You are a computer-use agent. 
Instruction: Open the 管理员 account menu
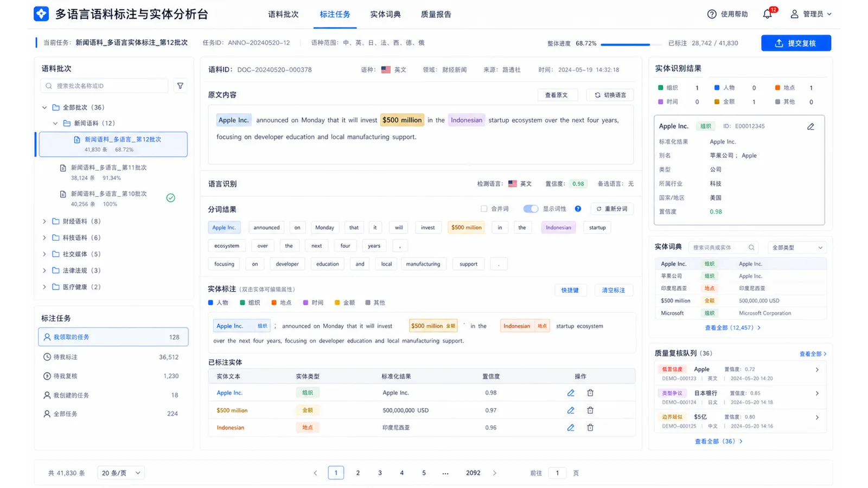pyautogui.click(x=810, y=14)
